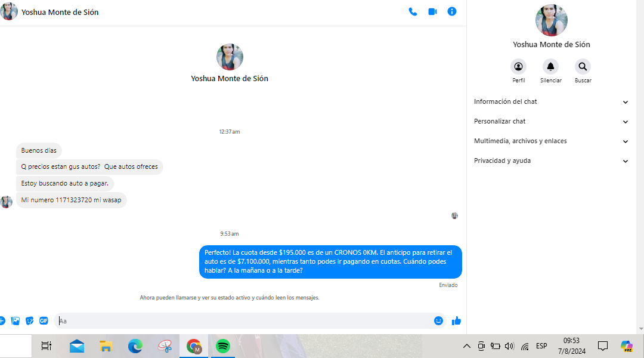Screen dimensions: 644x358
Task: Click the 'Enviado' status text
Action: (448, 285)
